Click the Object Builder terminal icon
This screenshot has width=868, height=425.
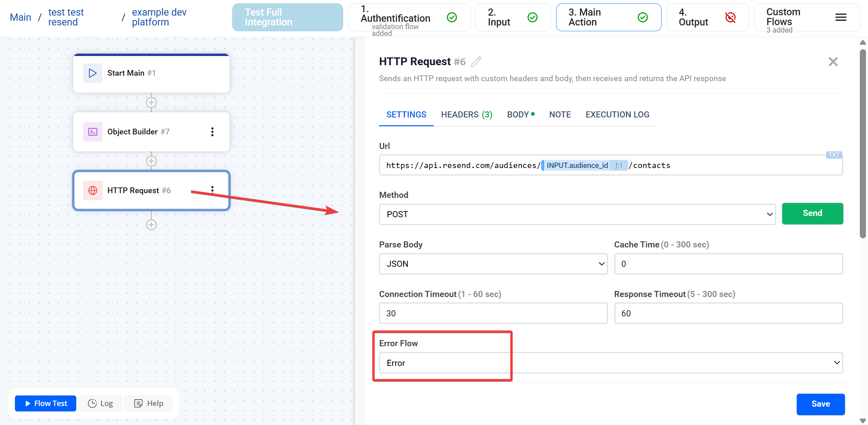click(x=92, y=132)
